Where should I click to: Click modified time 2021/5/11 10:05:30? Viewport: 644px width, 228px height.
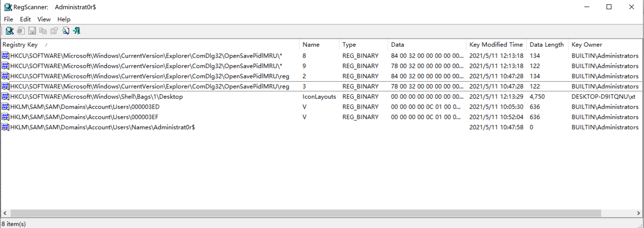(496, 107)
